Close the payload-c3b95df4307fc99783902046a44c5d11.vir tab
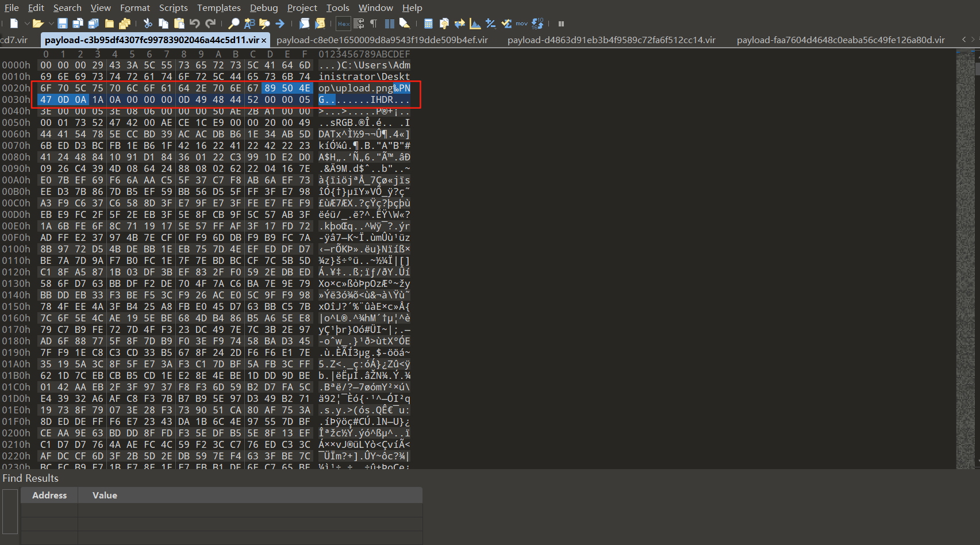The width and height of the screenshot is (980, 545). 264,40
